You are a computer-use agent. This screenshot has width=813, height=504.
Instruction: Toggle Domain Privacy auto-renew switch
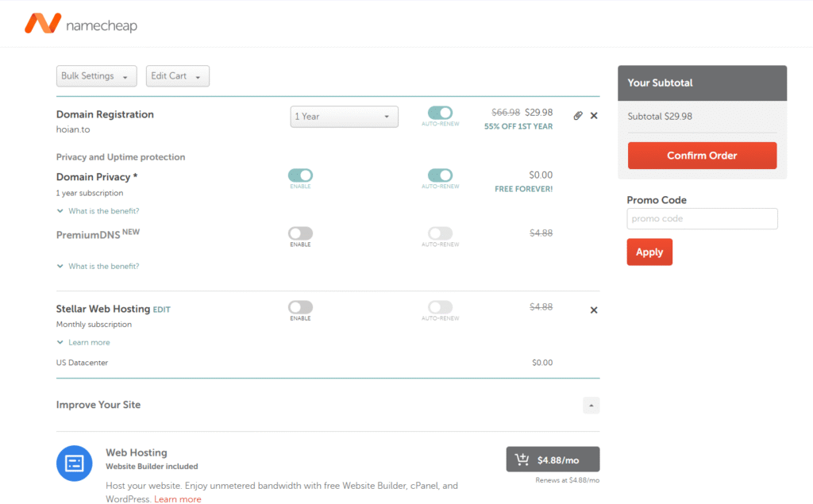(440, 175)
